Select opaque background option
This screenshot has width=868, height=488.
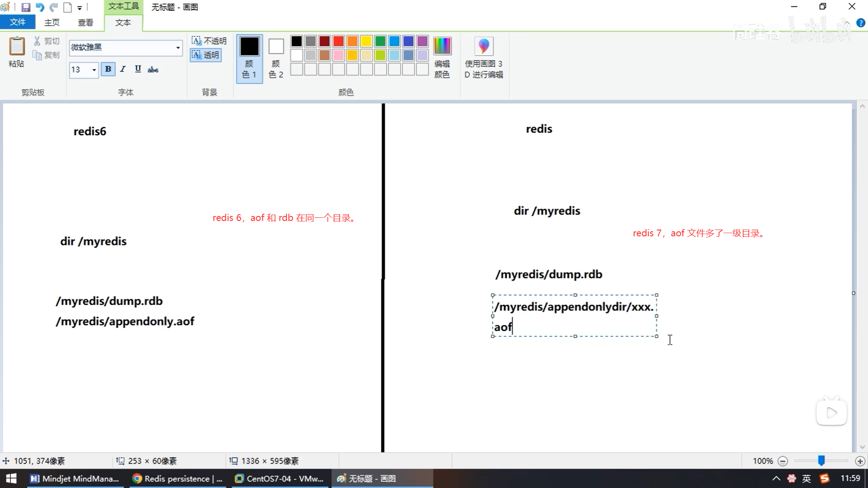pyautogui.click(x=209, y=41)
